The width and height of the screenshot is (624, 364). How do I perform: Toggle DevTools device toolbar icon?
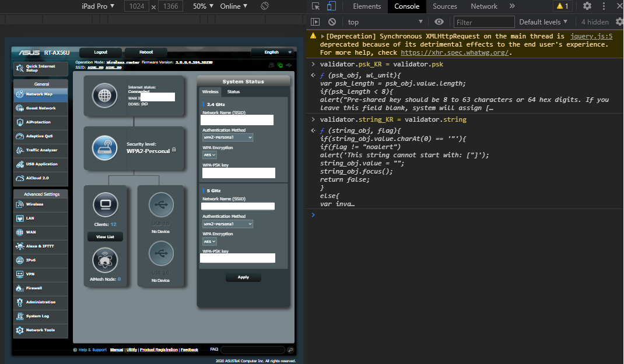pyautogui.click(x=331, y=6)
